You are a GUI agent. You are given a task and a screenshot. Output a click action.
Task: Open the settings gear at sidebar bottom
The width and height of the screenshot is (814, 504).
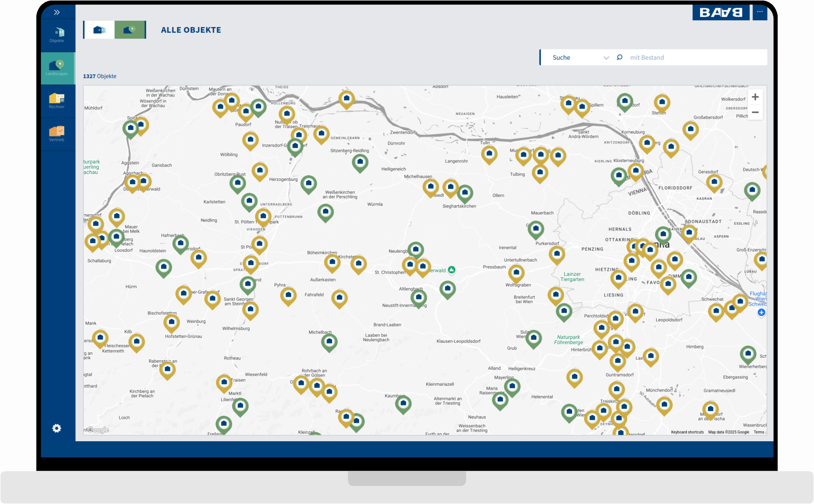57,428
